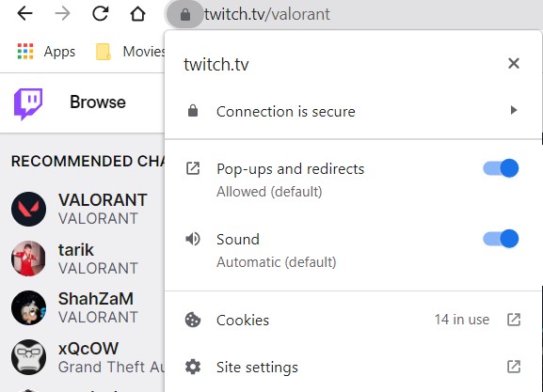Click the browser back arrow

pos(24,14)
